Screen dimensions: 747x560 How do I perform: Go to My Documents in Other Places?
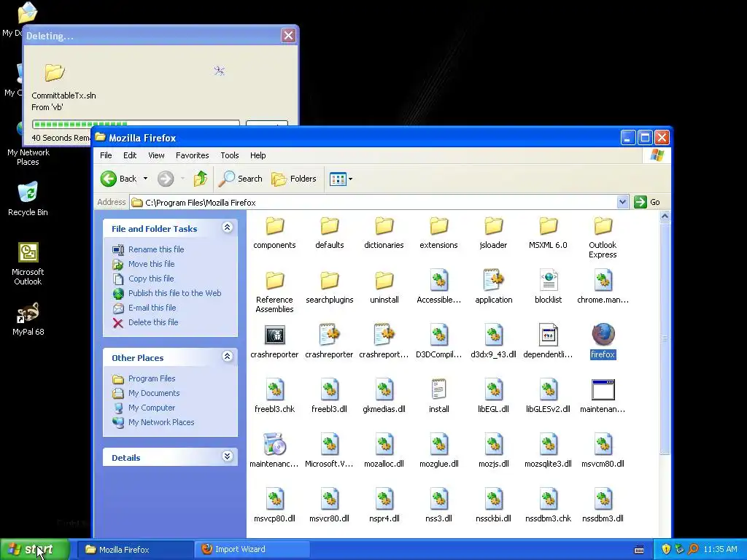(x=154, y=393)
